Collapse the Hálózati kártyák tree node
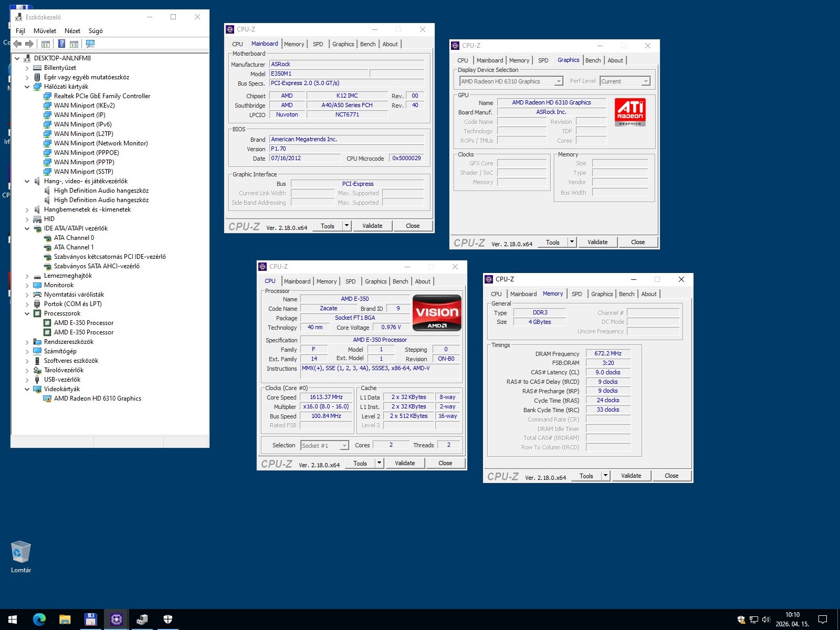 [27, 87]
